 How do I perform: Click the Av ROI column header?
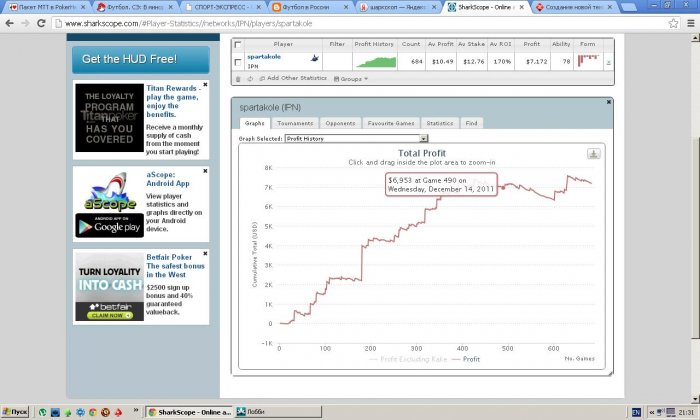(x=500, y=44)
